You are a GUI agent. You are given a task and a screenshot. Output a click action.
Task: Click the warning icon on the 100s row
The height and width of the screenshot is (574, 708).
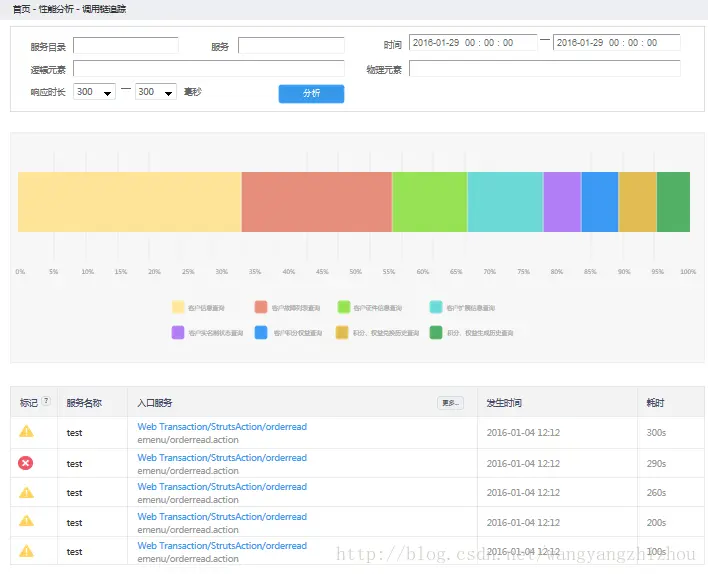(x=26, y=551)
